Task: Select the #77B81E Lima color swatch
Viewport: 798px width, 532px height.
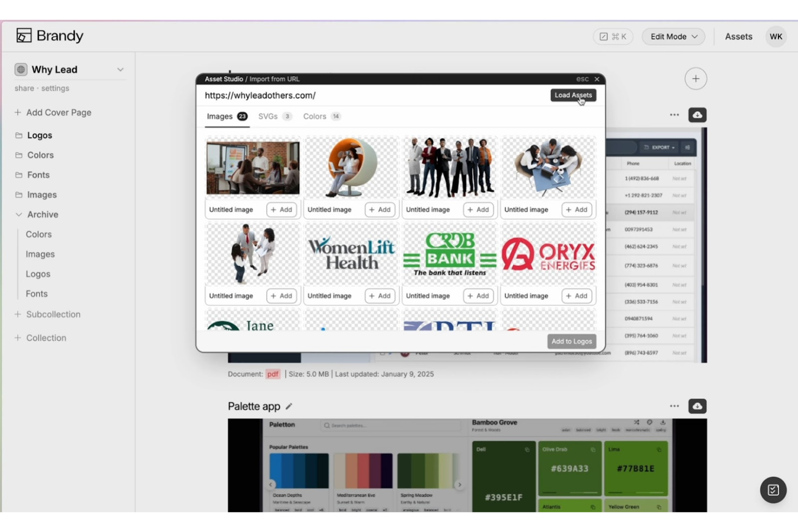Action: point(636,468)
